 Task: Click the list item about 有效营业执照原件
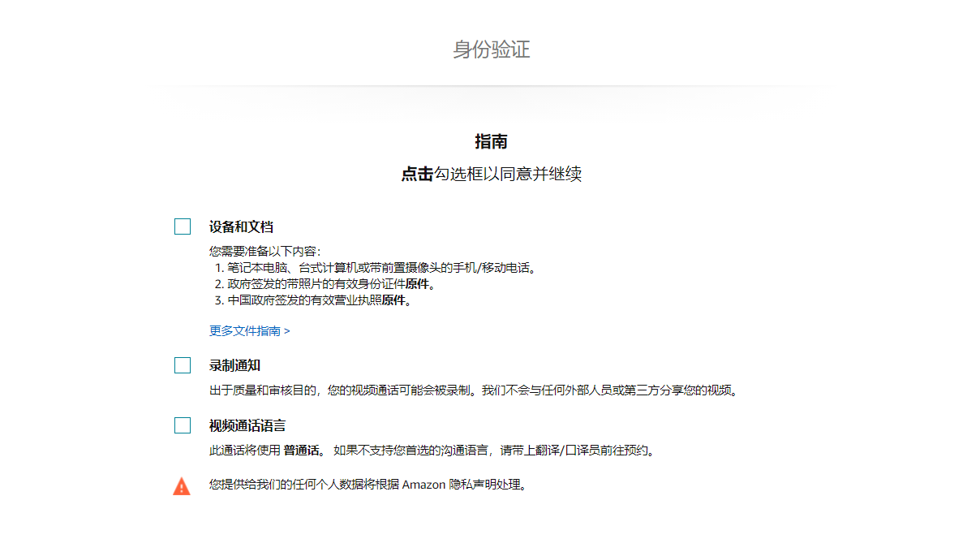(314, 300)
